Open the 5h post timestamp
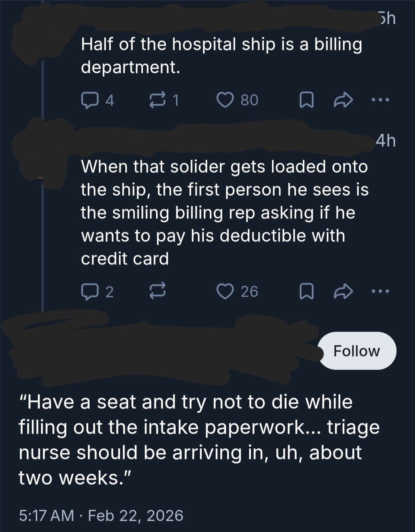The height and width of the screenshot is (532, 415). 386,18
